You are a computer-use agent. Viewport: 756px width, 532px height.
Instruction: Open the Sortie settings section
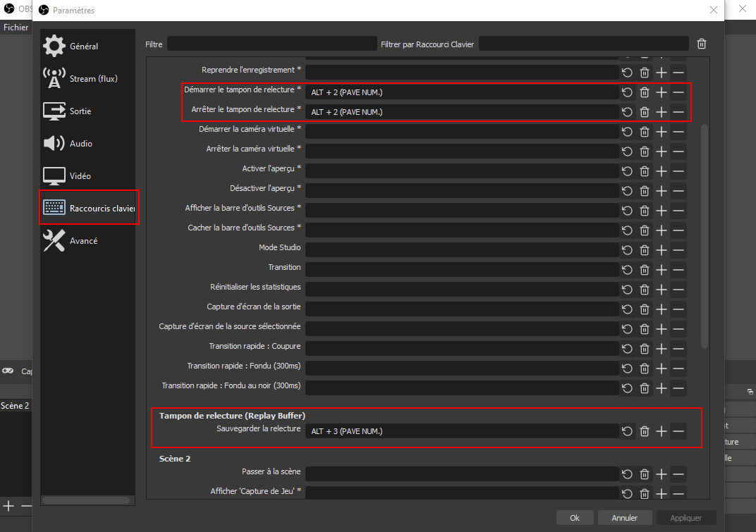click(x=87, y=111)
